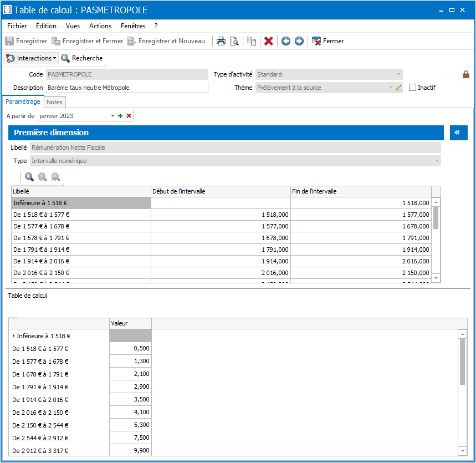Open the Fichier menu
Image resolution: width=476 pixels, height=463 pixels.
(17, 26)
